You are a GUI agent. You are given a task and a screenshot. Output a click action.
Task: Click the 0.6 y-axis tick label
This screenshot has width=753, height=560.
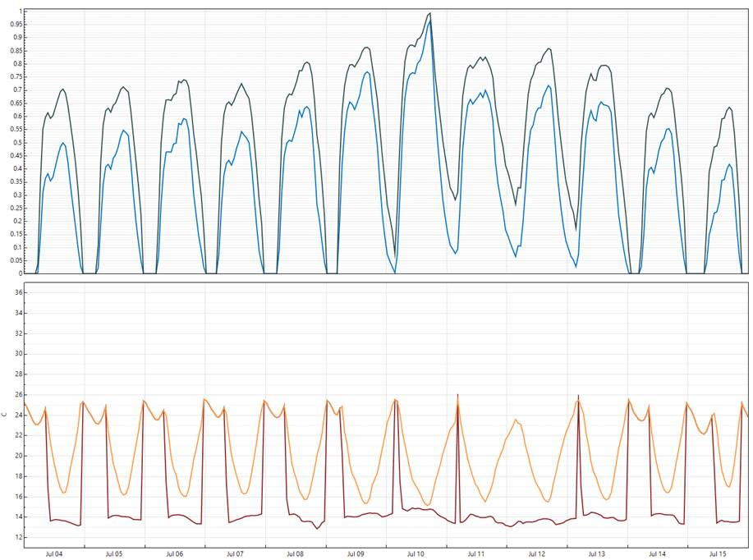pos(18,117)
